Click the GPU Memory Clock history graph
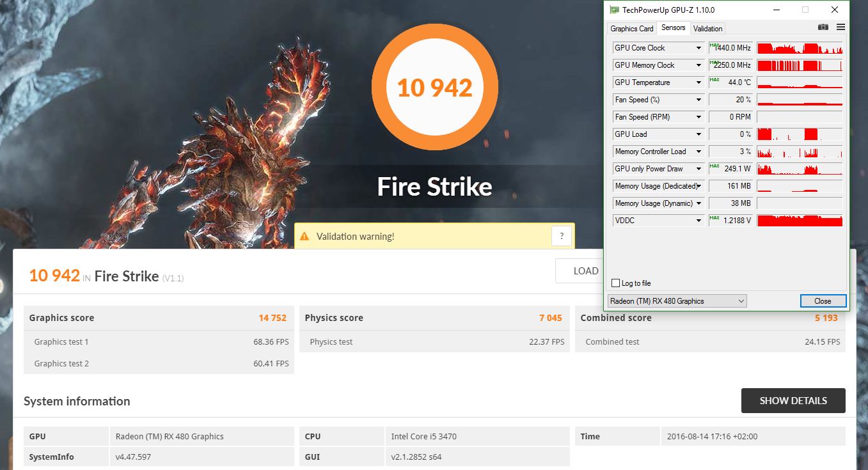868x470 pixels. (800, 65)
